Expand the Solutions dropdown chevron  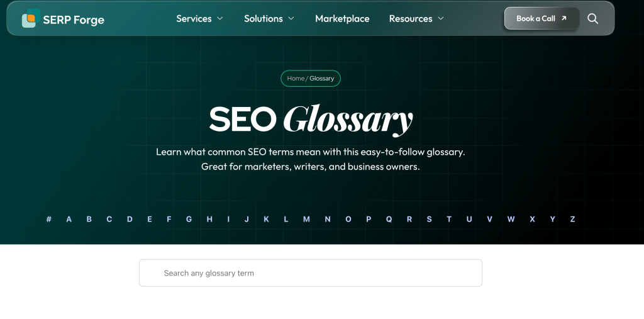click(x=291, y=18)
